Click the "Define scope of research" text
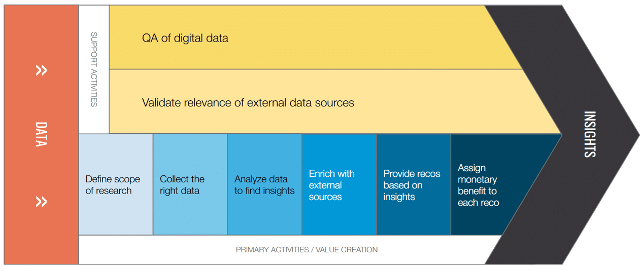The height and width of the screenshot is (270, 644). click(113, 185)
